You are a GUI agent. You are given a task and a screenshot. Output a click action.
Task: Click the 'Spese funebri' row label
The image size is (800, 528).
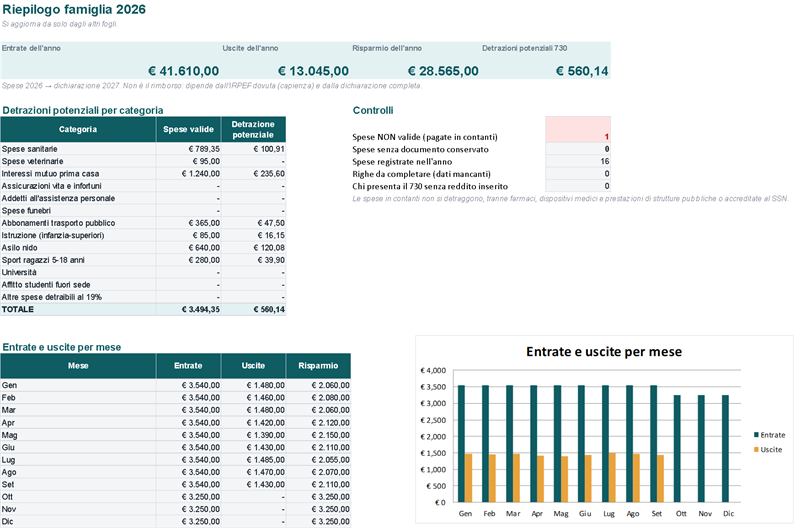tap(26, 211)
